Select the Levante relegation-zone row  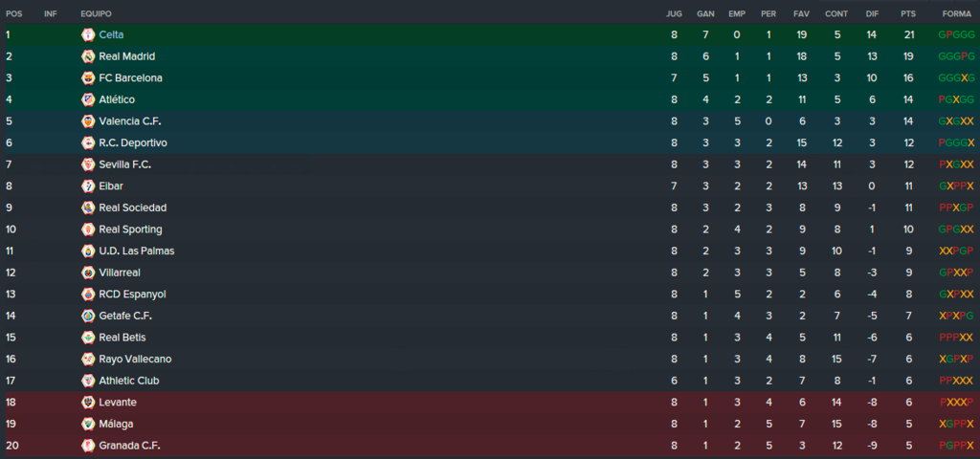coord(490,403)
